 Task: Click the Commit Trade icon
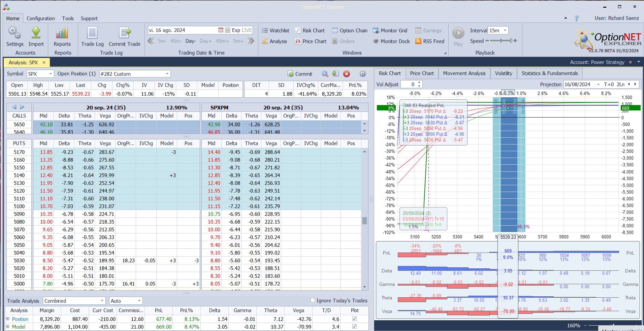pos(125,33)
